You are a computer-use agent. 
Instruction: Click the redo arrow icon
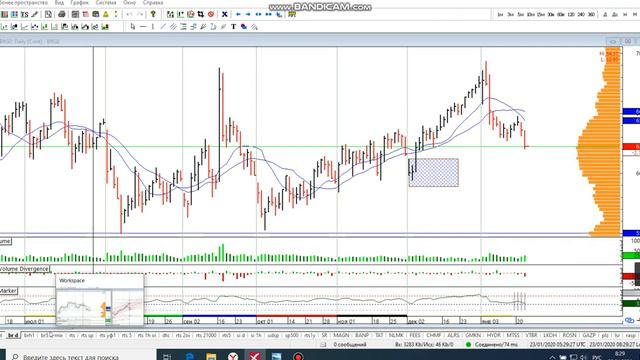click(x=140, y=14)
